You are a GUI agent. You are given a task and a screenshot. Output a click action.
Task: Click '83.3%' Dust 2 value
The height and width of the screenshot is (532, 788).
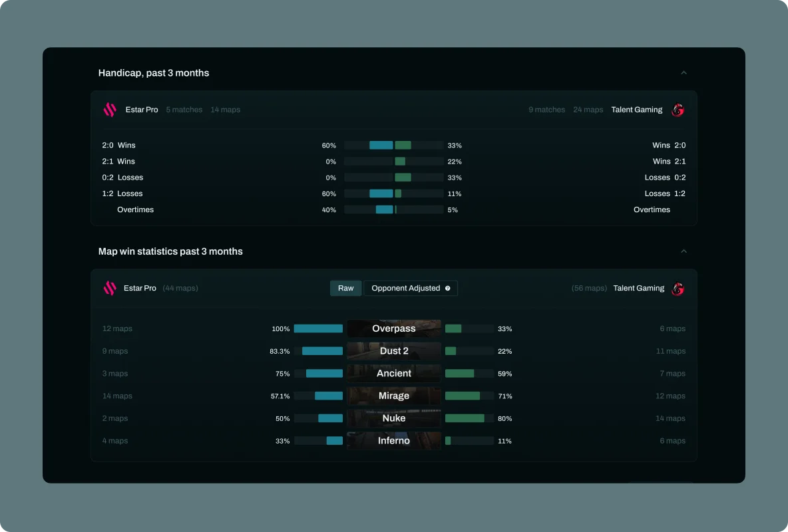[x=280, y=351]
